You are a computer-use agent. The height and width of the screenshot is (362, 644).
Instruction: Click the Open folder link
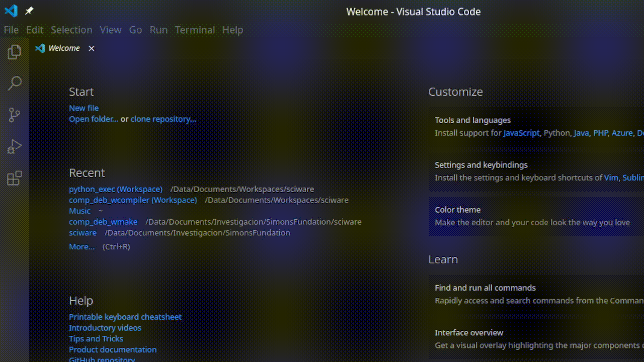(x=93, y=119)
